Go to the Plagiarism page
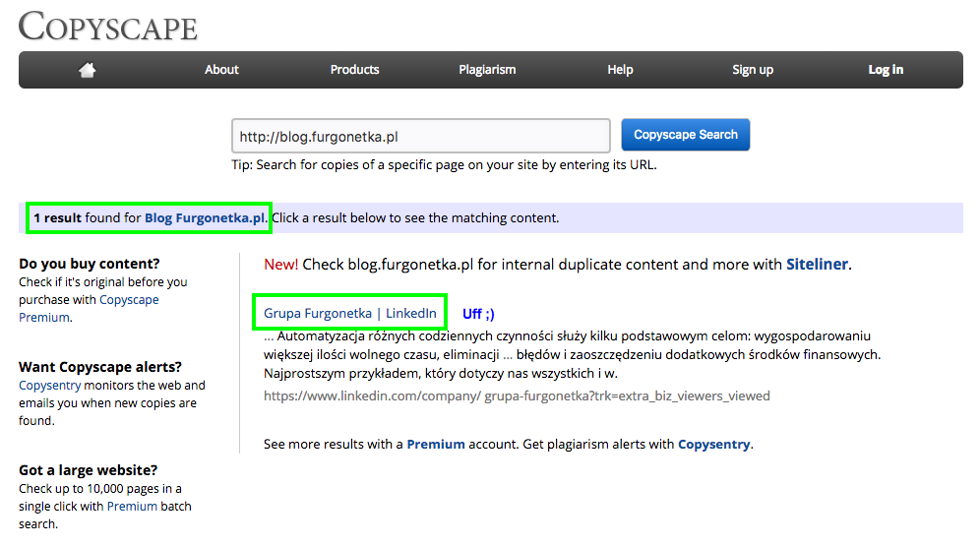This screenshot has width=980, height=547. point(487,70)
